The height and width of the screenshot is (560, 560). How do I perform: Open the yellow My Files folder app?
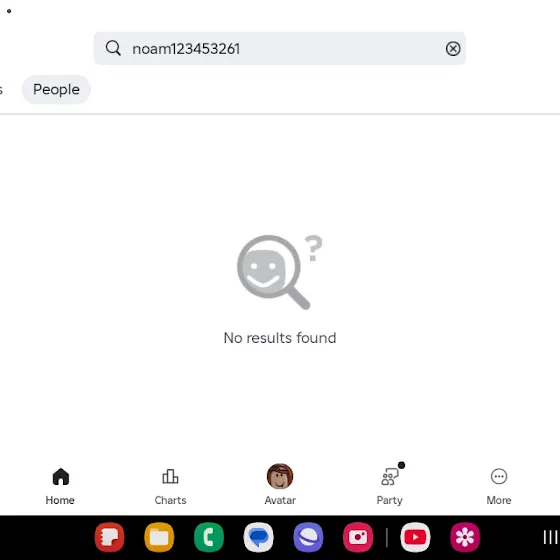tap(159, 537)
